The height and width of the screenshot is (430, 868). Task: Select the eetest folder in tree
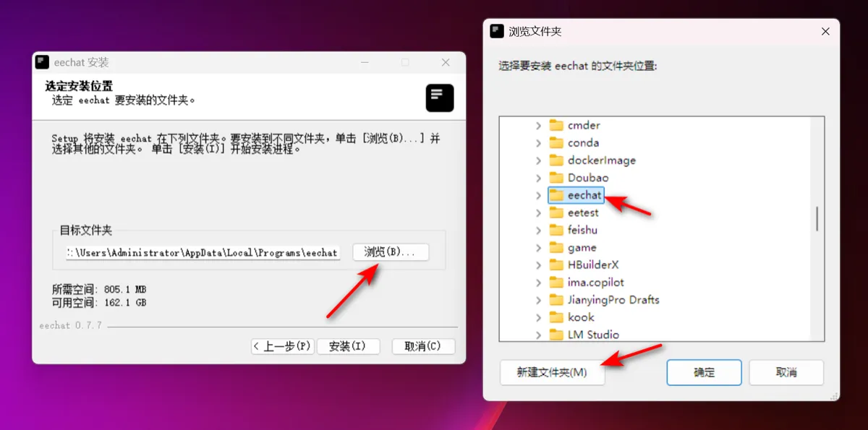coord(574,212)
